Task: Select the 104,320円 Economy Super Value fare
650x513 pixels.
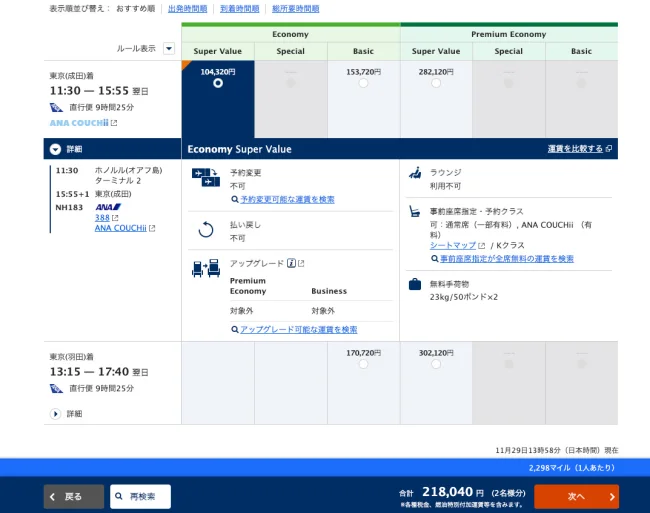Action: click(218, 84)
